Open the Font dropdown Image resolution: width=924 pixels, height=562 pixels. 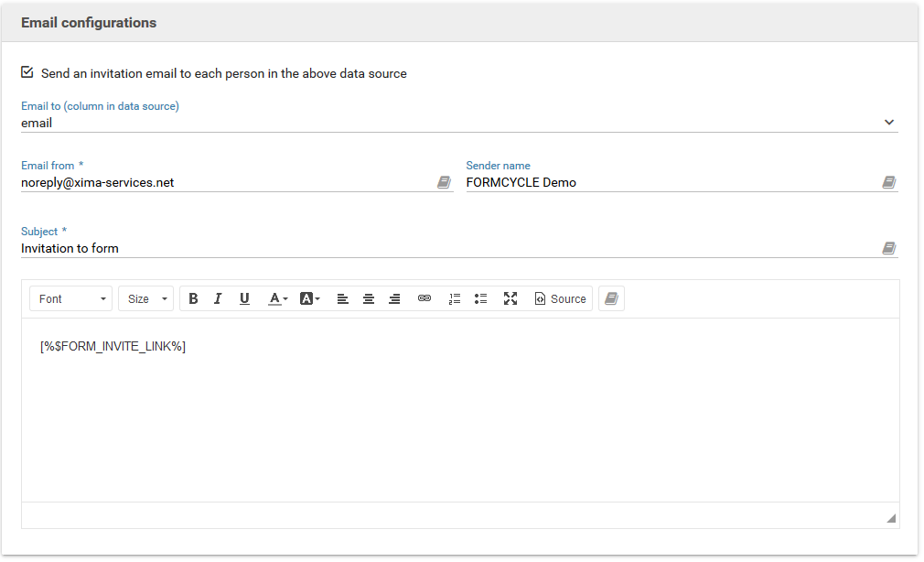coord(71,299)
